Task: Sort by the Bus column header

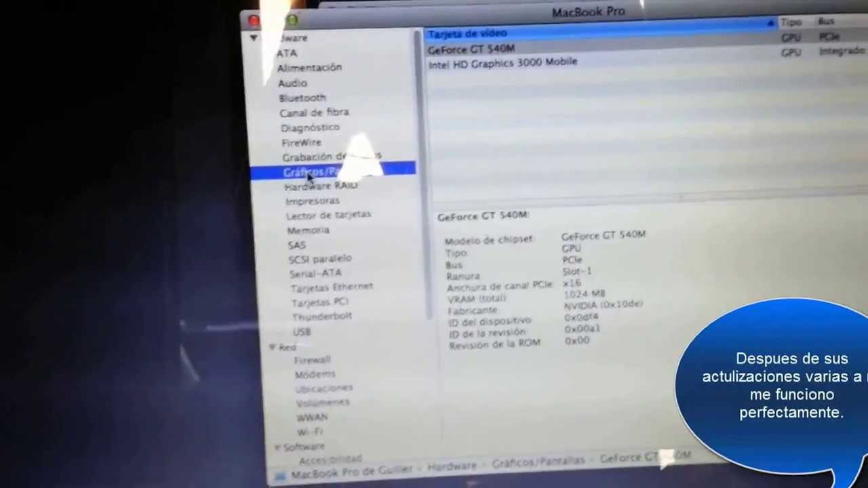Action: [x=826, y=22]
